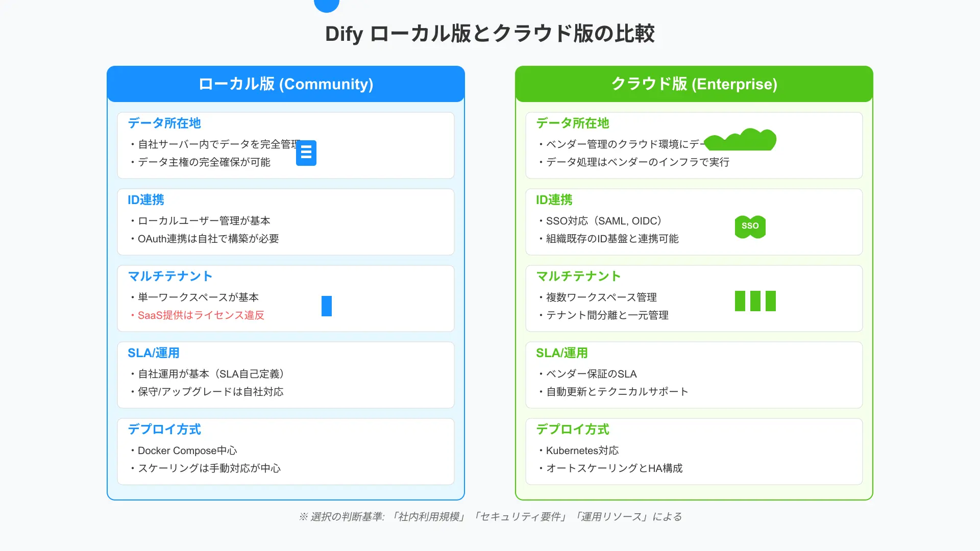Click green SLA/運用 heading in Enterprise column
Screen dimensions: 980x551
562,353
